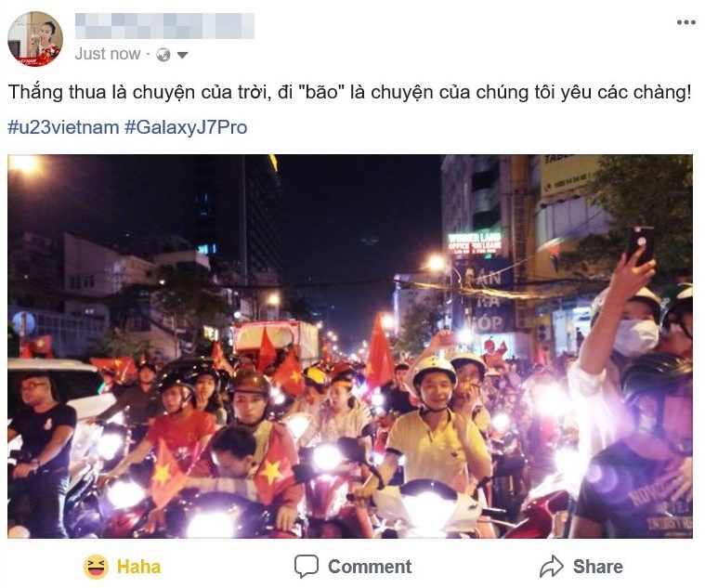705x588 pixels.
Task: Open the blurred author name link
Action: 164,26
